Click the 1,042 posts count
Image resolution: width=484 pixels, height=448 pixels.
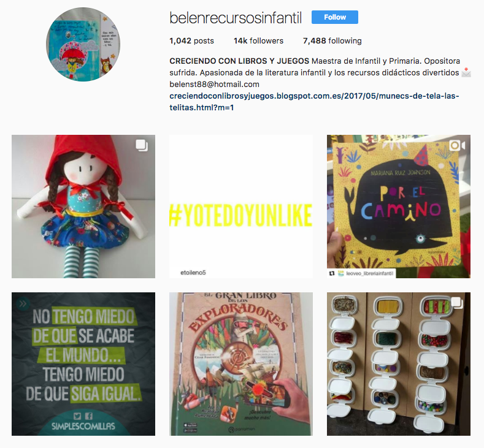coord(191,40)
